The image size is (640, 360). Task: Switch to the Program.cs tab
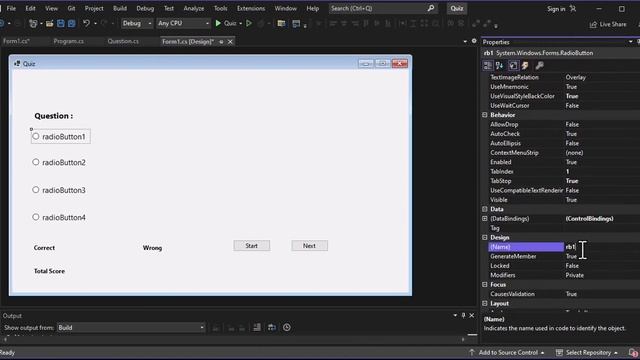click(x=69, y=42)
